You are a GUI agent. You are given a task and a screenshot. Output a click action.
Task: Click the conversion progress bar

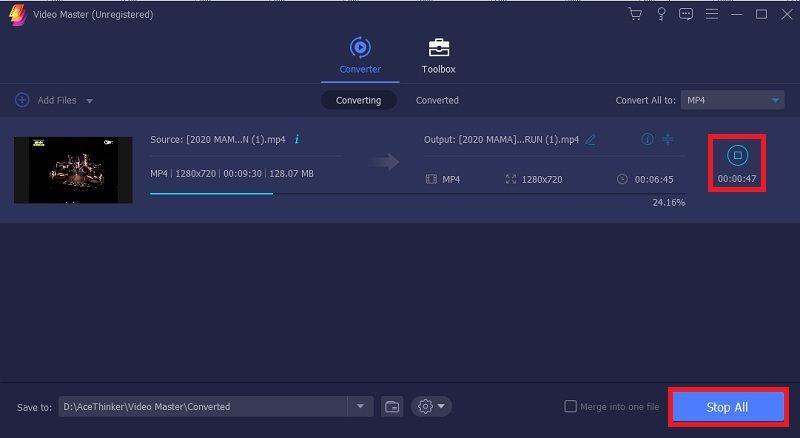tap(417, 193)
